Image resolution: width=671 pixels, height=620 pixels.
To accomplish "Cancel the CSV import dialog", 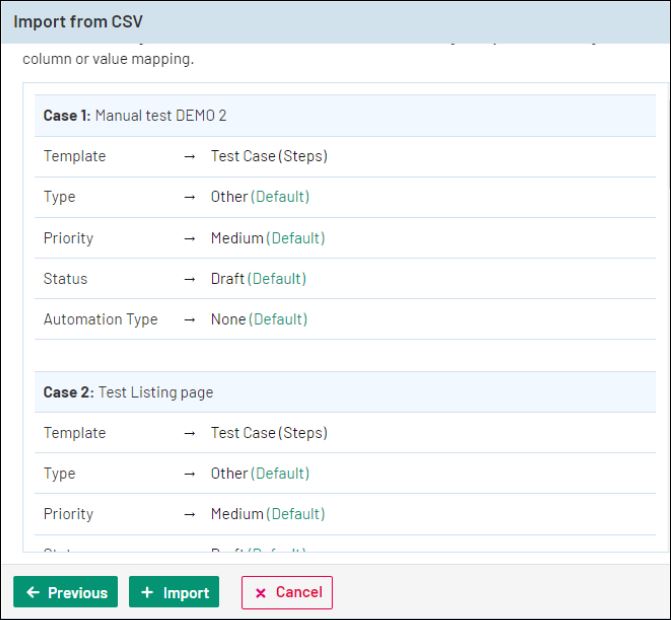I will coord(287,592).
